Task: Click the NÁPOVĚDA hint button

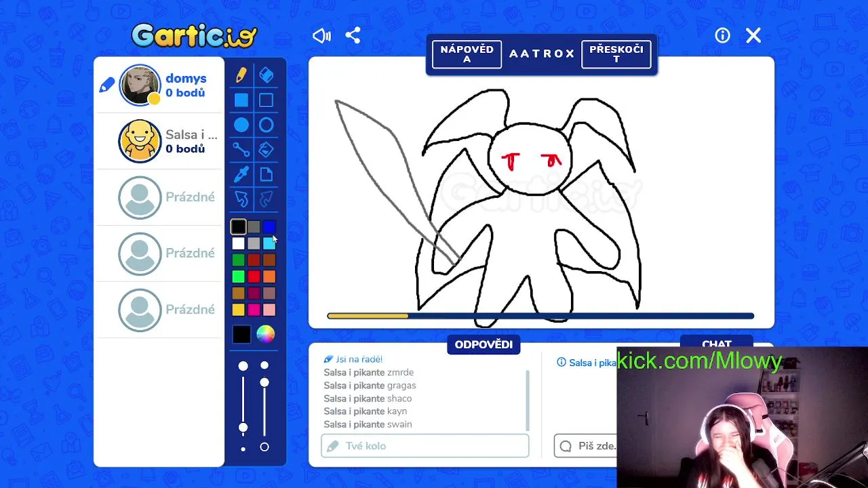Action: tap(467, 54)
